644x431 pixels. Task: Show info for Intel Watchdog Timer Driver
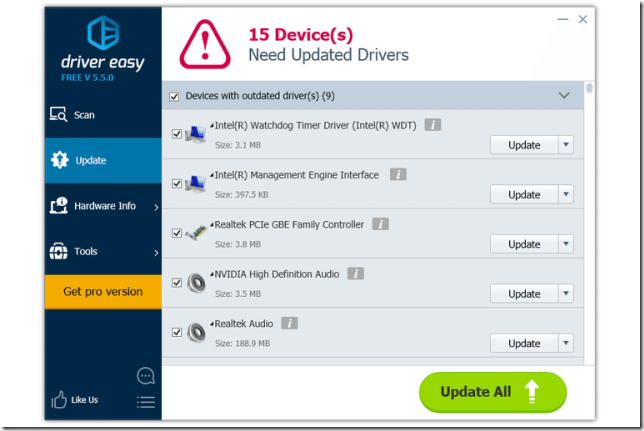(433, 124)
